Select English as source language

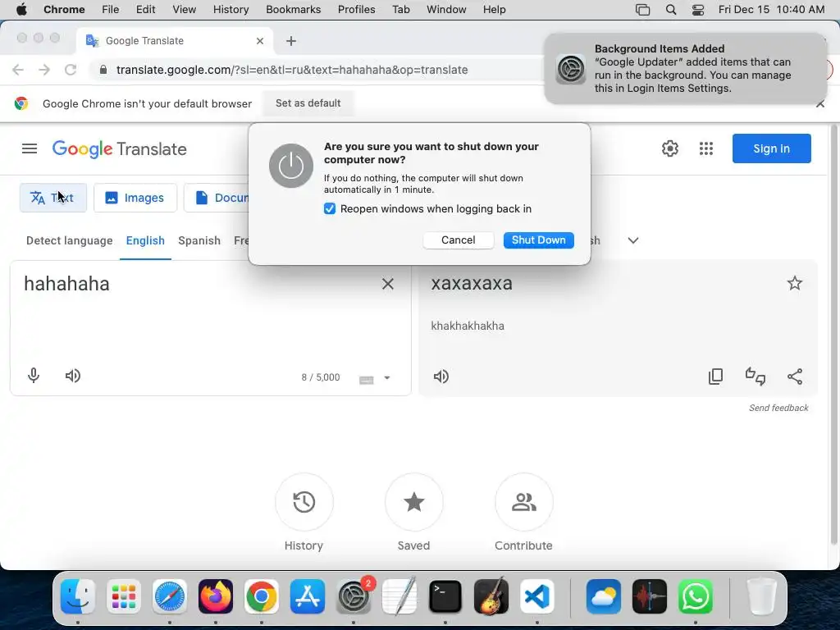145,240
